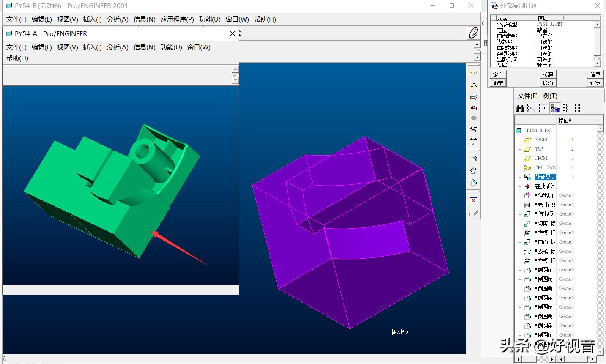606x364 pixels.
Task: Click model tree vertical scrollbar up arrow
Action: coord(600,129)
